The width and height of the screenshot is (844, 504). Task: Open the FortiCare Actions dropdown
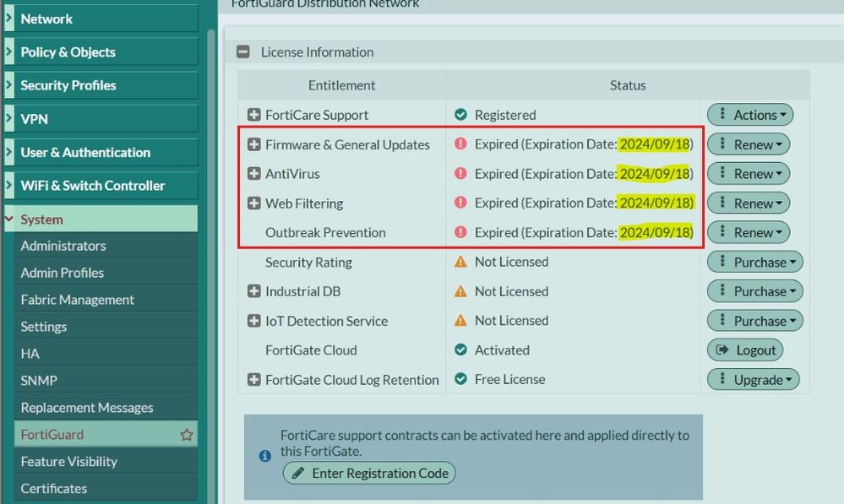(x=750, y=115)
